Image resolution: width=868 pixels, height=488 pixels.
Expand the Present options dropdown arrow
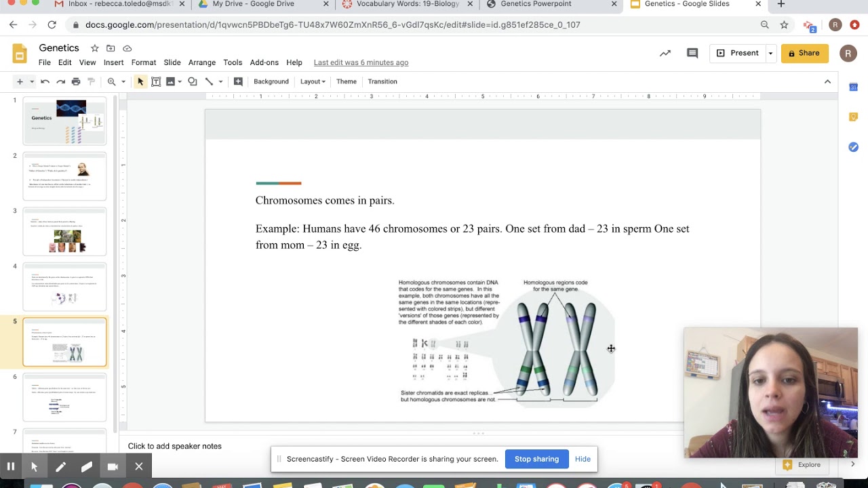tap(770, 53)
